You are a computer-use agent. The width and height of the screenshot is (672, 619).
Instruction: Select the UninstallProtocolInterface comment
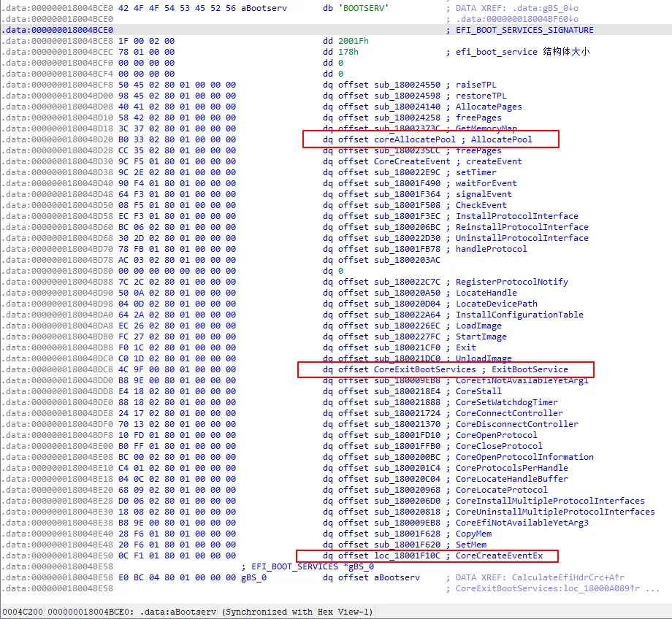click(x=522, y=238)
